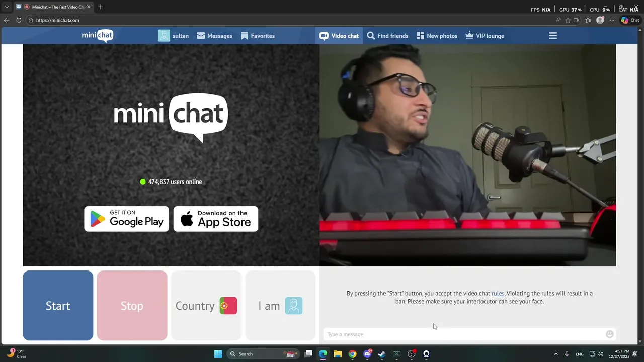644x362 pixels.
Task: Toggle the Read aloud icon
Action: coord(558,20)
